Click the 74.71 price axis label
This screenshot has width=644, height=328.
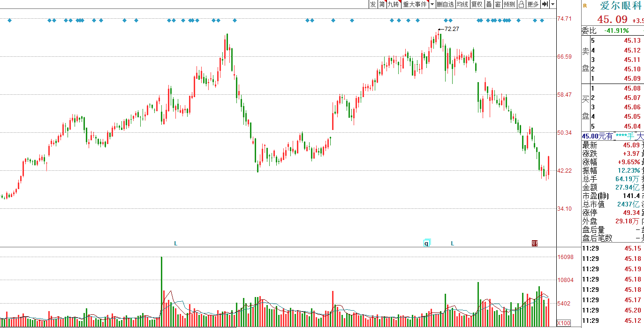564,19
